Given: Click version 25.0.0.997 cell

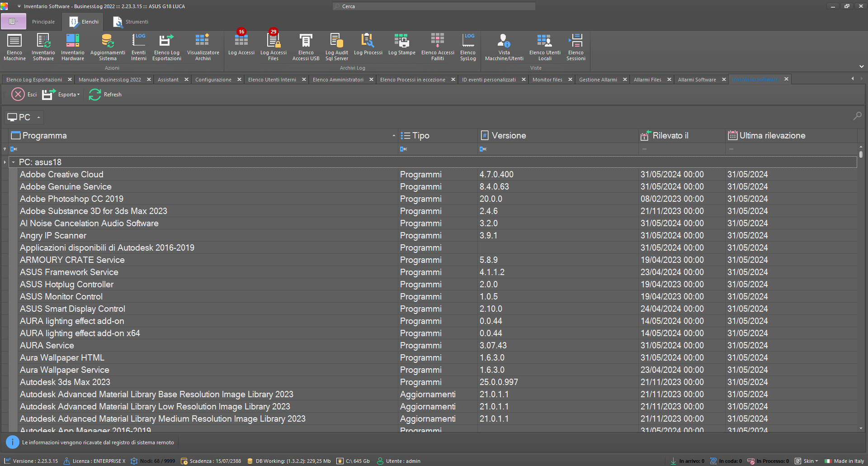Looking at the screenshot, I should (x=558, y=382).
